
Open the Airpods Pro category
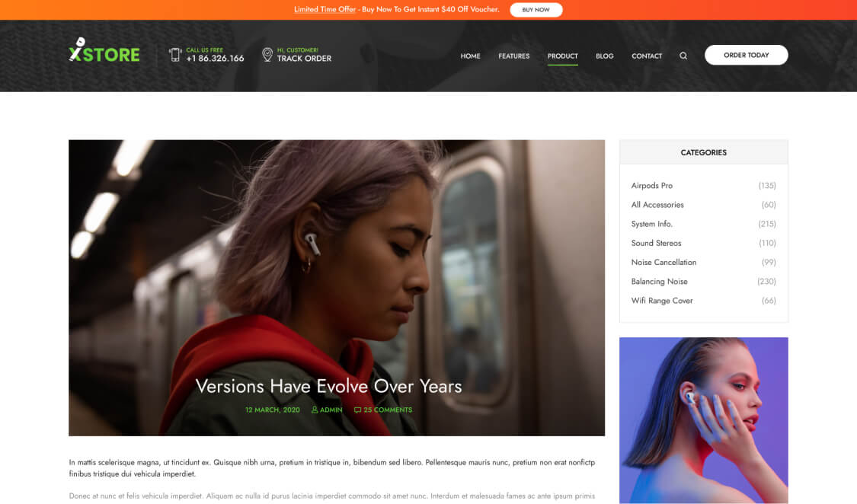coord(651,186)
